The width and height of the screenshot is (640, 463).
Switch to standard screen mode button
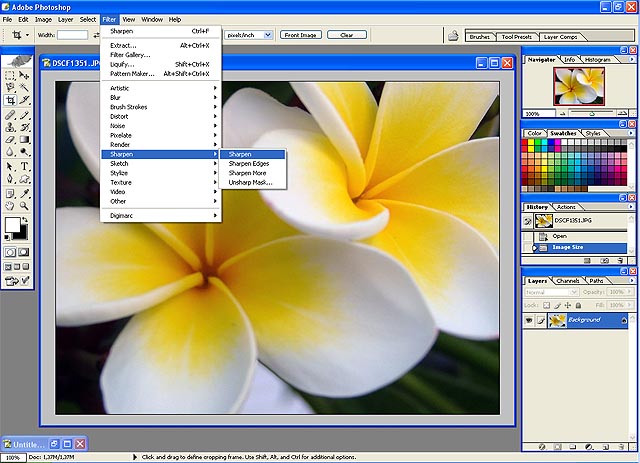click(x=8, y=267)
